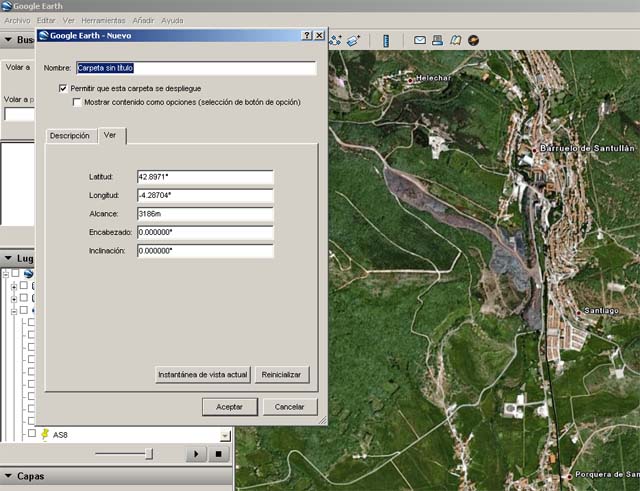Click the tour speed slider handle
The image size is (640, 491).
pos(149,453)
